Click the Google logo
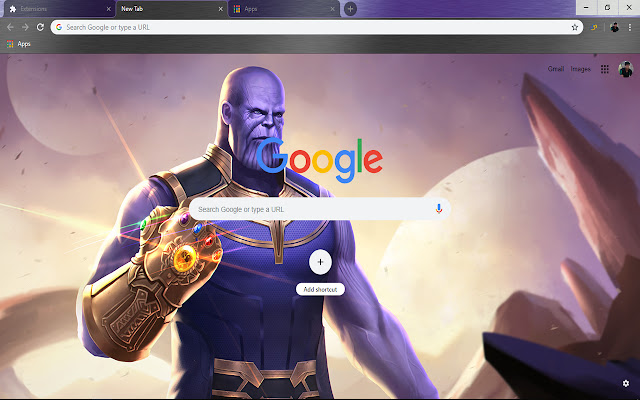The image size is (640, 400). coord(320,160)
